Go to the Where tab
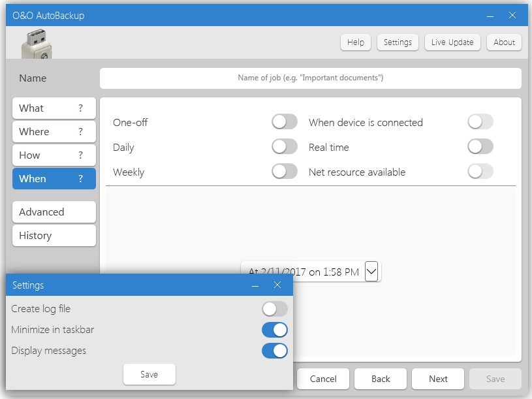532x399 pixels. (x=54, y=132)
